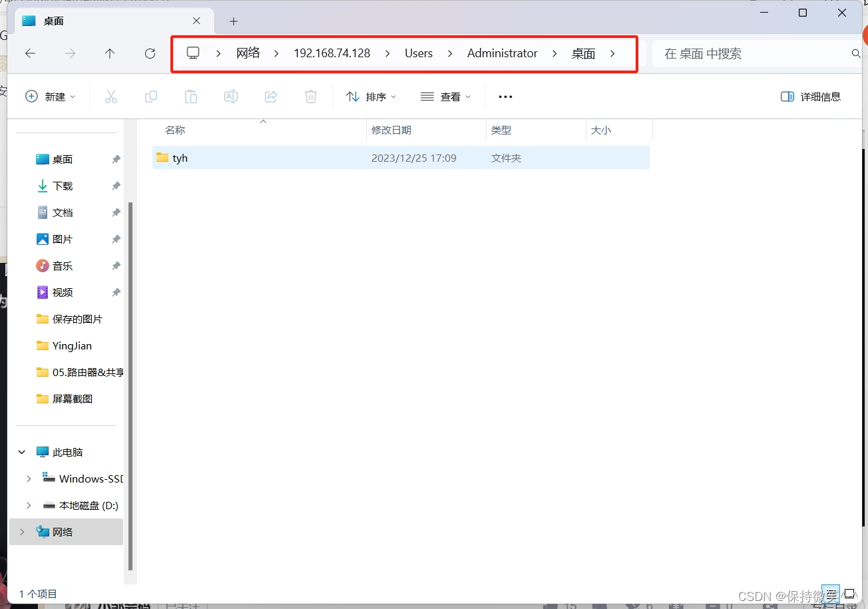868x609 pixels.
Task: Select the 2023/12/25 17:09 date cell
Action: pyautogui.click(x=414, y=158)
